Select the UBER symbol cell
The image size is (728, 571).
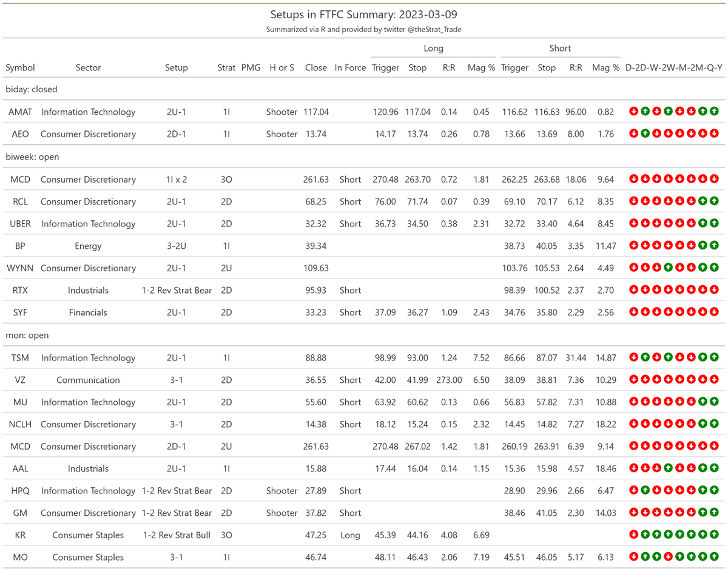[20, 223]
